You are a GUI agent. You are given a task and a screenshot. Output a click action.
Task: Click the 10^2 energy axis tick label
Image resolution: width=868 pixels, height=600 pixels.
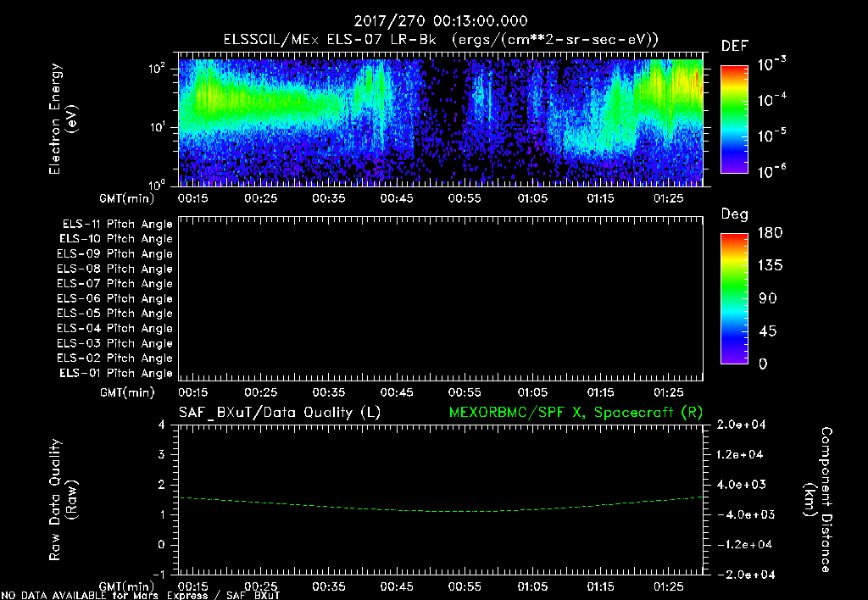tap(157, 69)
